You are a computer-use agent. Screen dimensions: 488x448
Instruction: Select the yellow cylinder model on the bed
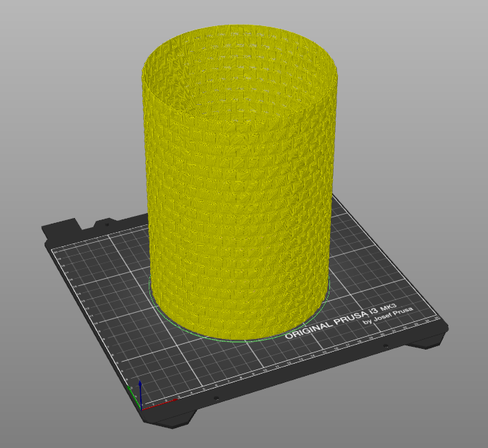click(x=239, y=182)
